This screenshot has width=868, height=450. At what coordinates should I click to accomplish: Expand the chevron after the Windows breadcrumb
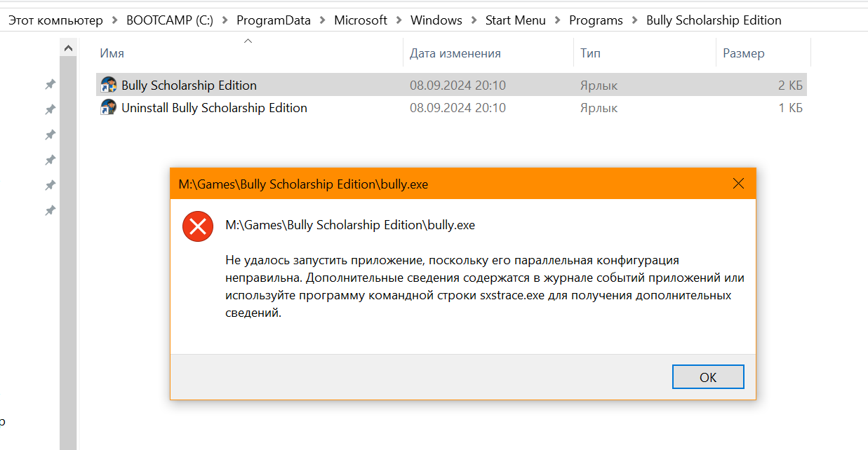pos(474,20)
